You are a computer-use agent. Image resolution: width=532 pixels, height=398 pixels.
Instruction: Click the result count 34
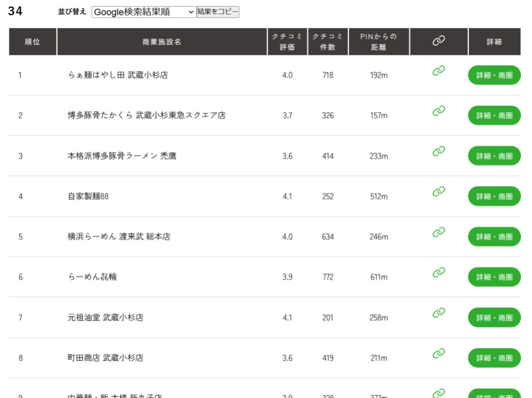click(16, 11)
